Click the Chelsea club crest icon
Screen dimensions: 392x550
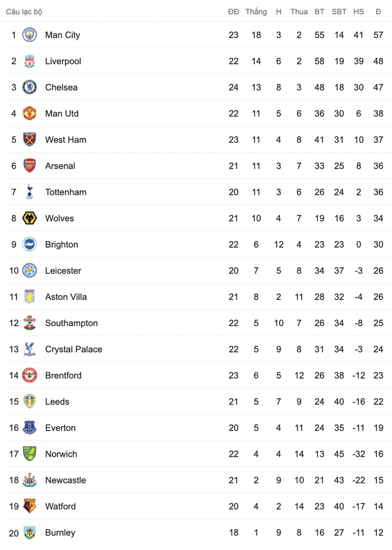(x=30, y=87)
